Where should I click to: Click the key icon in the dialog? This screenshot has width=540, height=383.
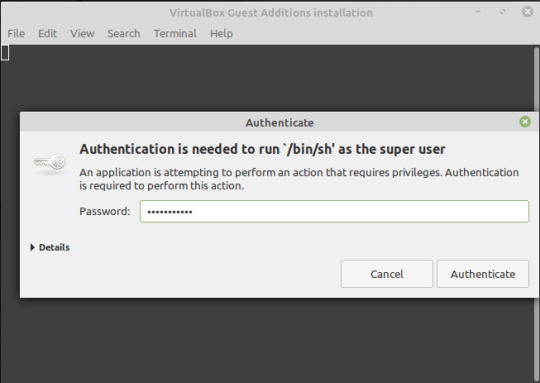(x=50, y=162)
